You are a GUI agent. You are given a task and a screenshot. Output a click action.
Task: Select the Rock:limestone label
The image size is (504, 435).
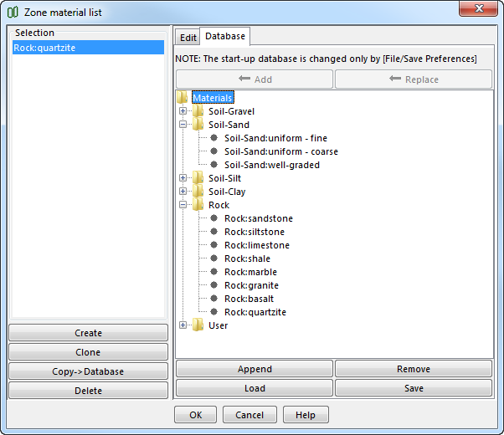click(x=257, y=245)
